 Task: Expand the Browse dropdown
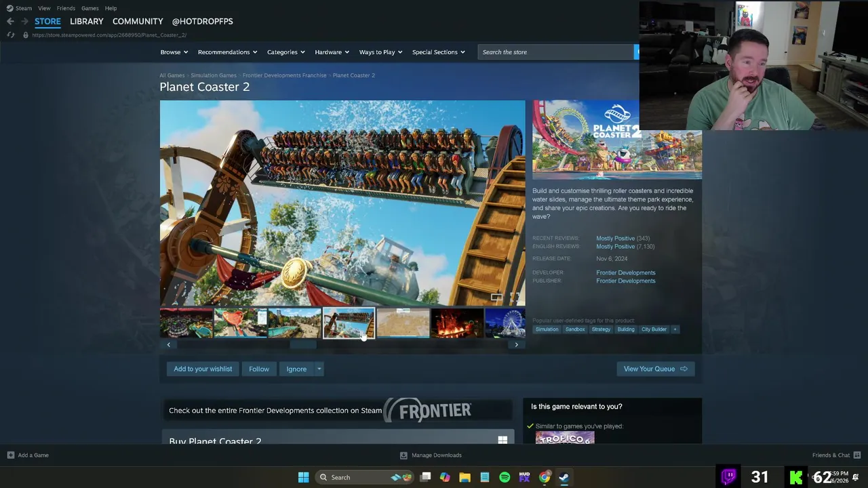point(174,52)
